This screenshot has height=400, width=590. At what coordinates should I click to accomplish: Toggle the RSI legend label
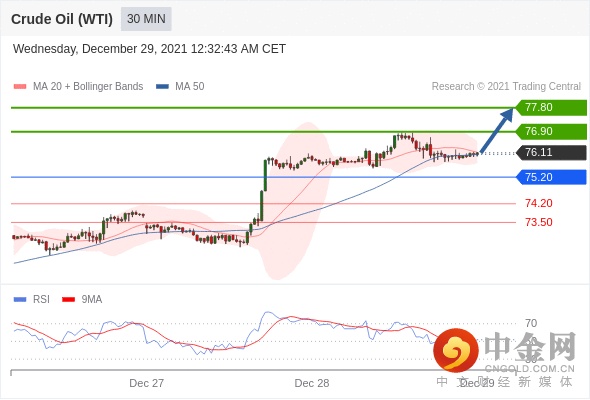[41, 300]
